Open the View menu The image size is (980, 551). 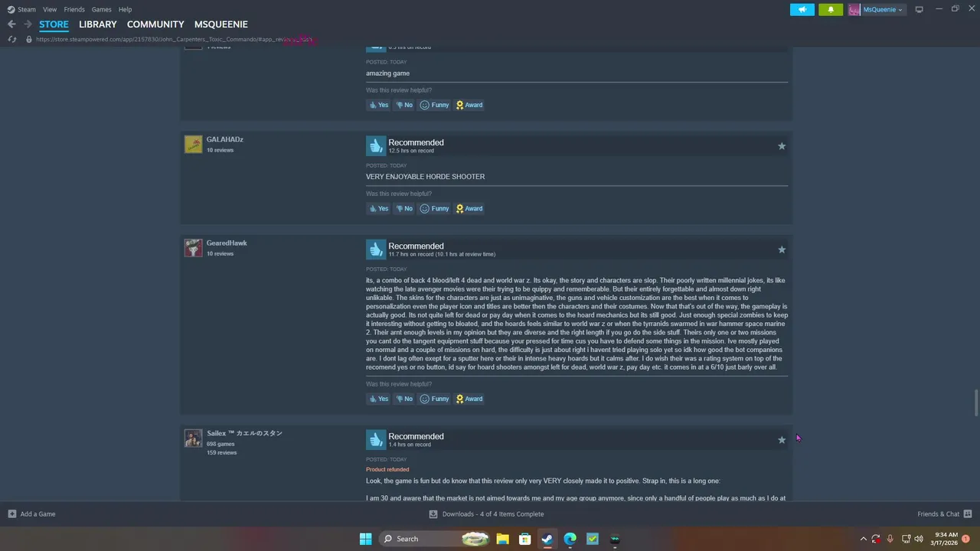point(50,9)
